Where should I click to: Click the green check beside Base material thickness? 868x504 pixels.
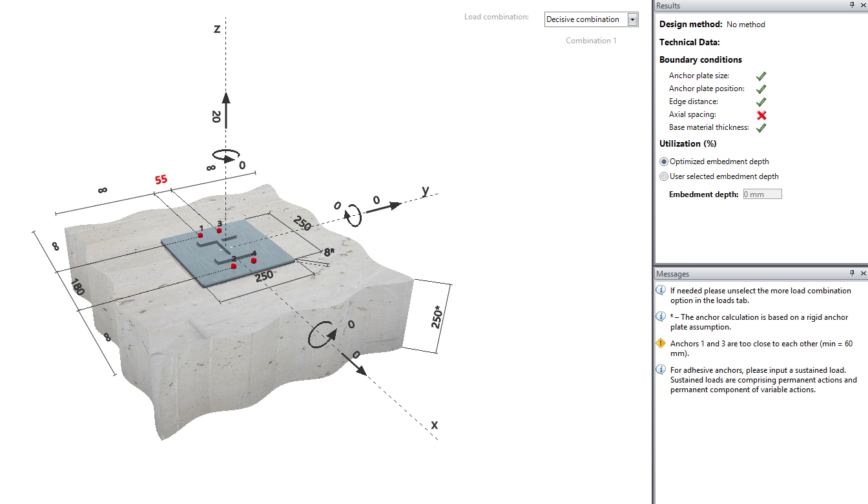click(x=761, y=127)
